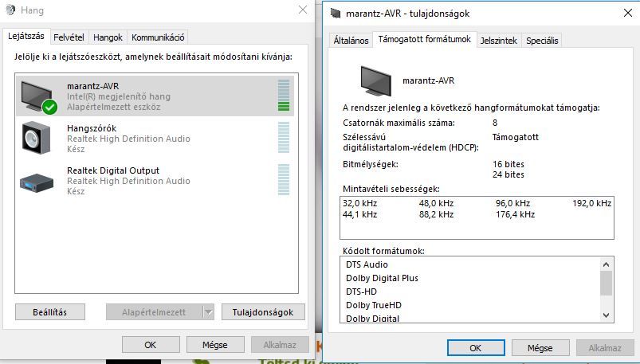Select DTS Audio in coded formats
The image size is (640, 364).
tap(367, 264)
